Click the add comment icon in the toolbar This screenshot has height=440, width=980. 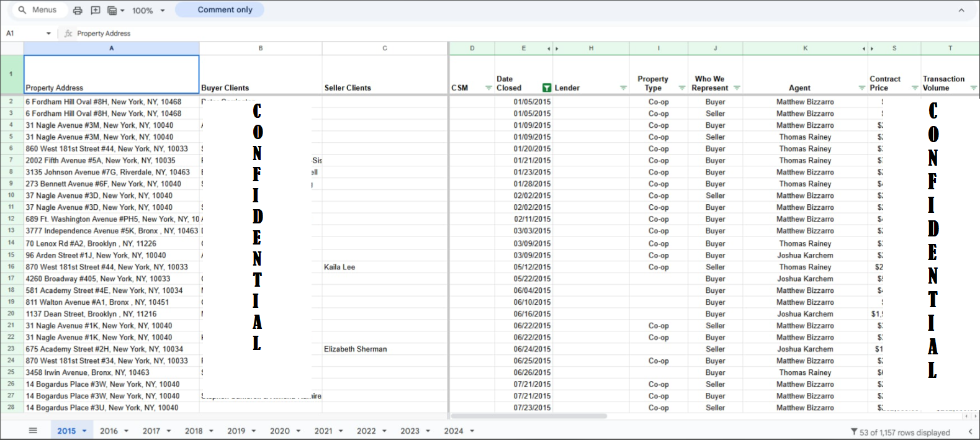tap(96, 11)
